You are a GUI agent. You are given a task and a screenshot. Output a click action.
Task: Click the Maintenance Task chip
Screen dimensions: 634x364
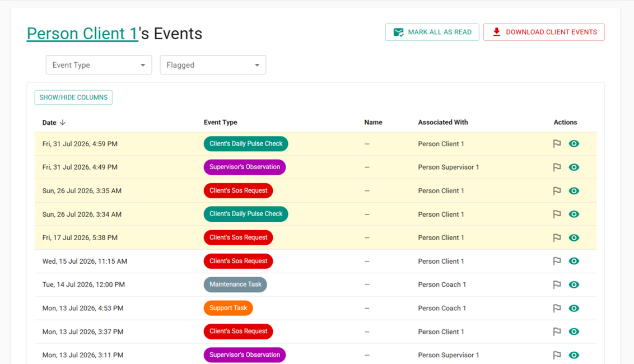pos(235,284)
